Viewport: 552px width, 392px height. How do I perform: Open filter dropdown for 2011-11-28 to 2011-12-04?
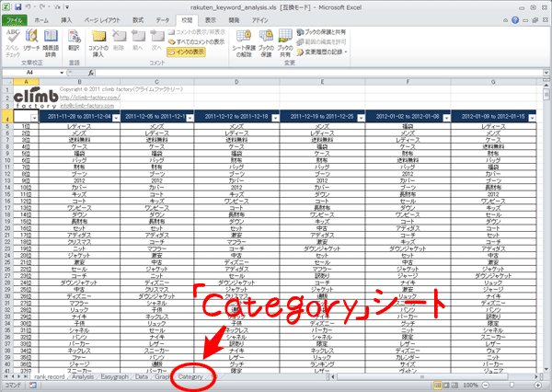(116, 118)
